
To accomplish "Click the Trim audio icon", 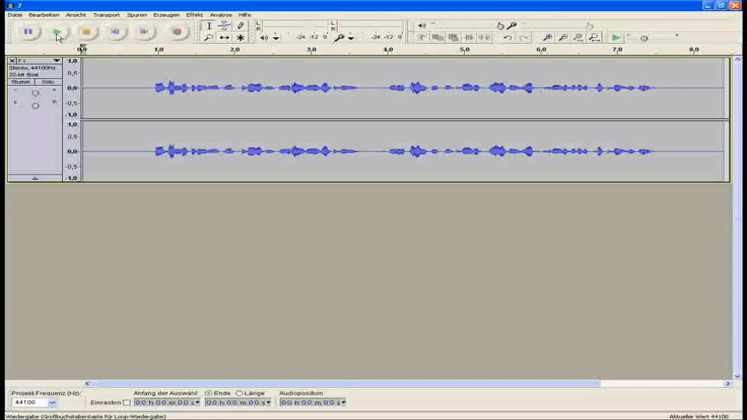I will coord(469,38).
